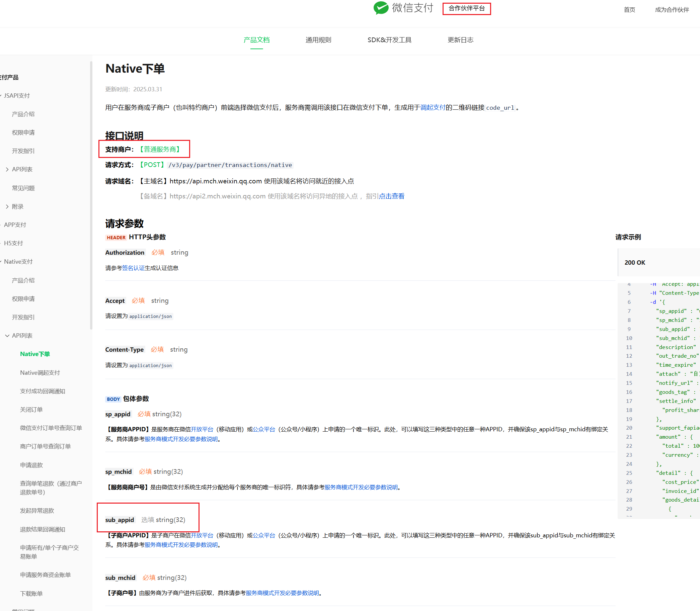Click the 【普通服务商】 supported merchant text
This screenshot has height=611, width=700.
pos(160,149)
